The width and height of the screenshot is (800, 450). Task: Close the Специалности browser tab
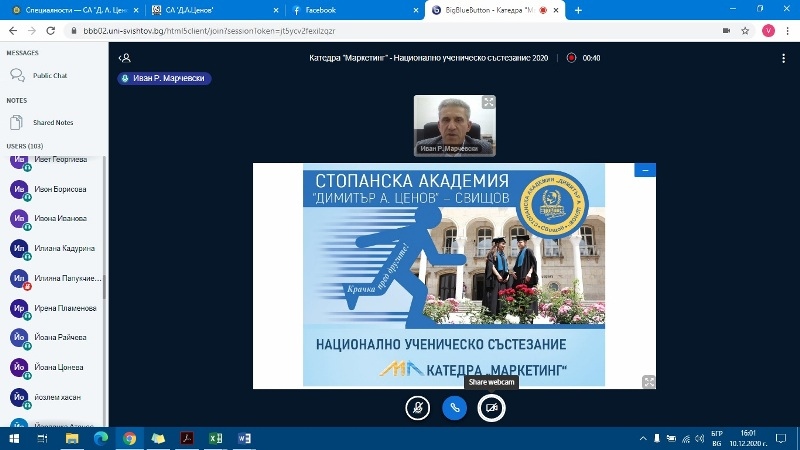coord(136,10)
